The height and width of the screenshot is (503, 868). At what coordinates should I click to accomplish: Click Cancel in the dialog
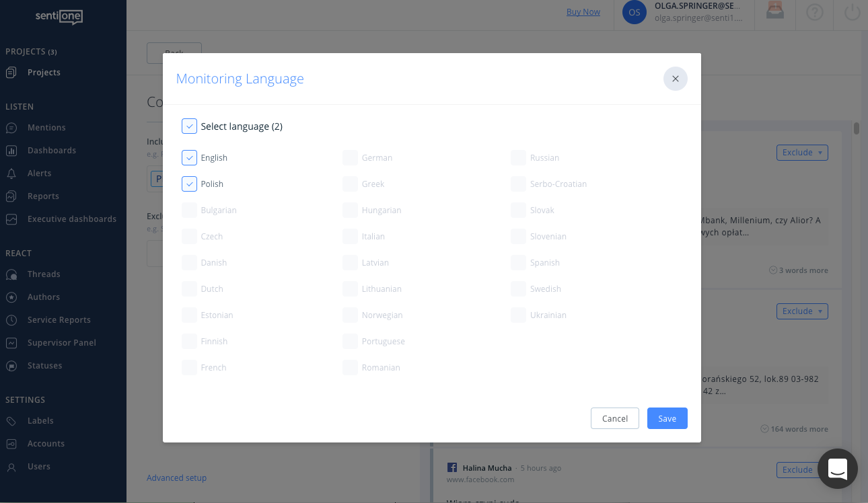[x=614, y=418]
